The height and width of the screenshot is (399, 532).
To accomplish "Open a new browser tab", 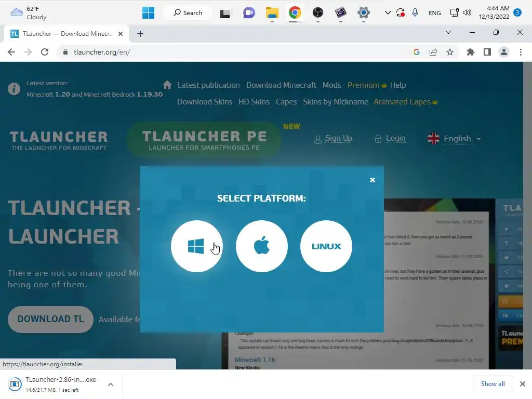I will [x=140, y=34].
